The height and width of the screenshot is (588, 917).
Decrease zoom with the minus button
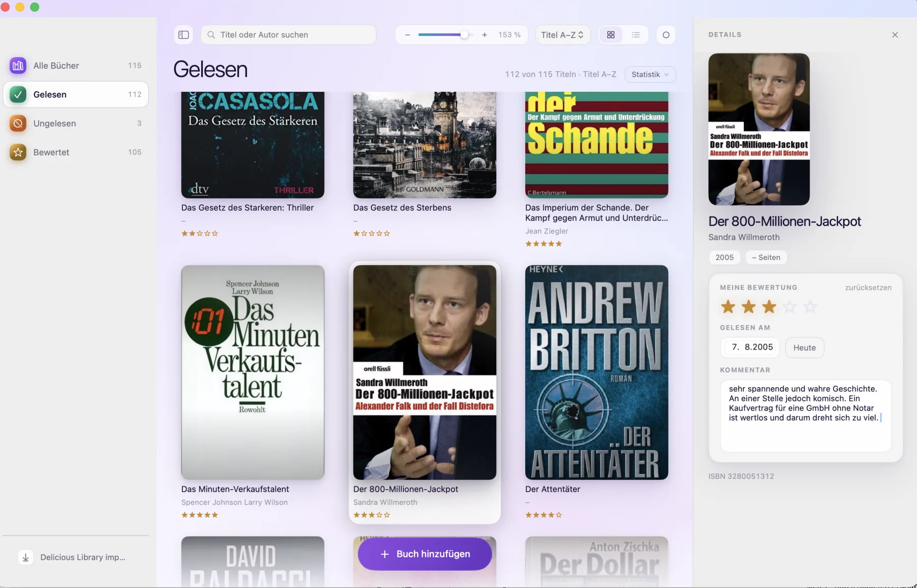coord(408,35)
